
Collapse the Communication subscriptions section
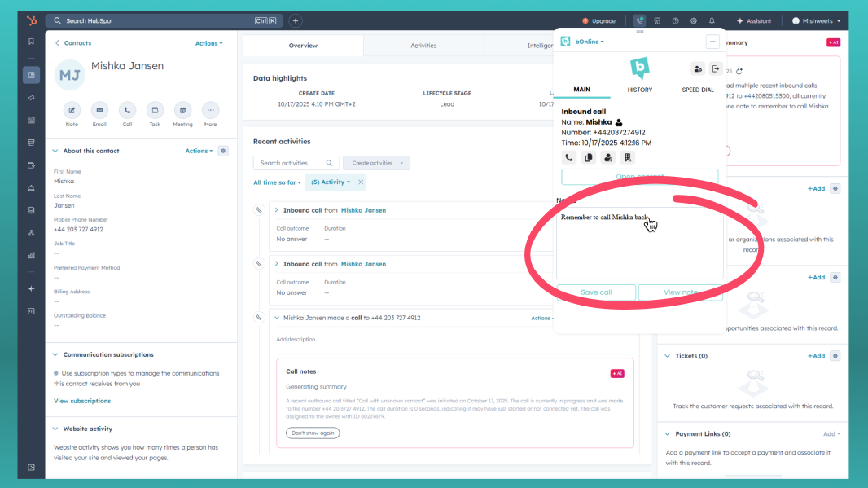point(55,354)
